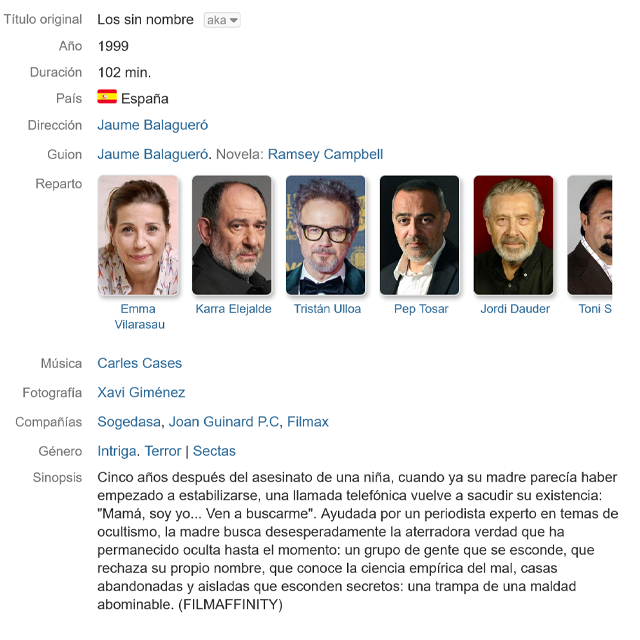The height and width of the screenshot is (640, 640).
Task: Browse the Sectas topic link
Action: click(x=214, y=451)
